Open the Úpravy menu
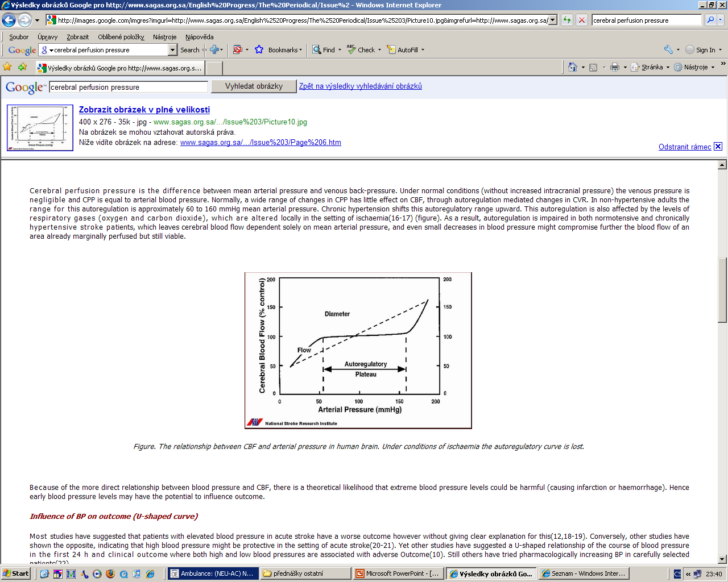The height and width of the screenshot is (582, 728). click(48, 37)
